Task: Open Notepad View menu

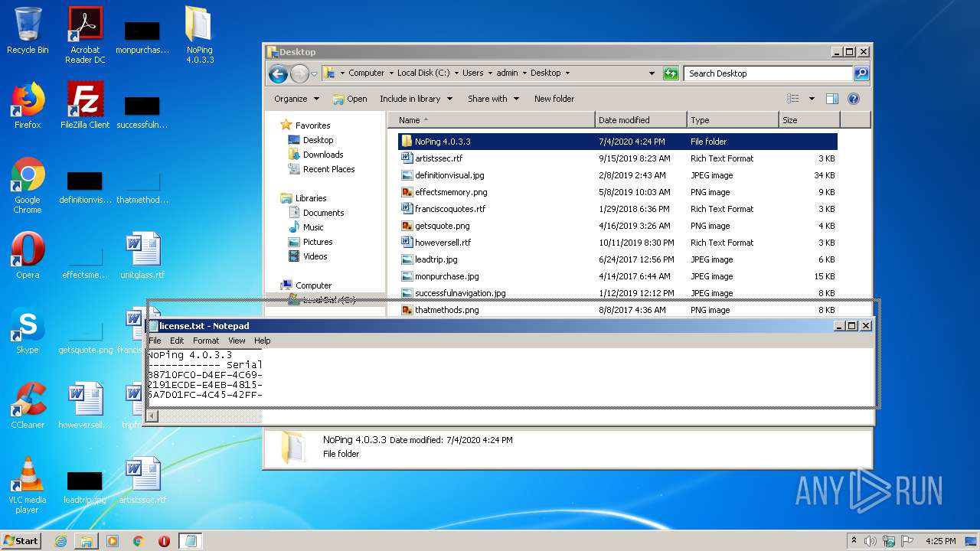Action: point(237,341)
